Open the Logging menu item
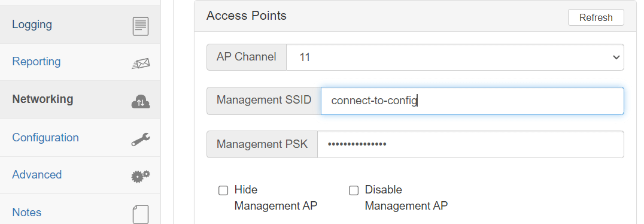The height and width of the screenshot is (224, 644). pos(32,24)
